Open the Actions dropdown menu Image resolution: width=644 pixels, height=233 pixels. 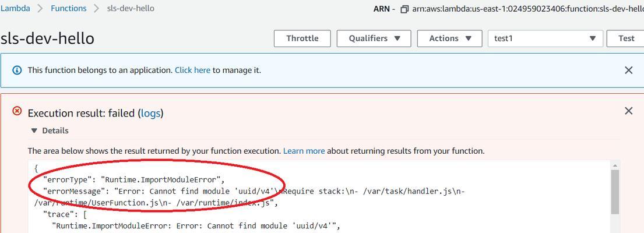450,38
